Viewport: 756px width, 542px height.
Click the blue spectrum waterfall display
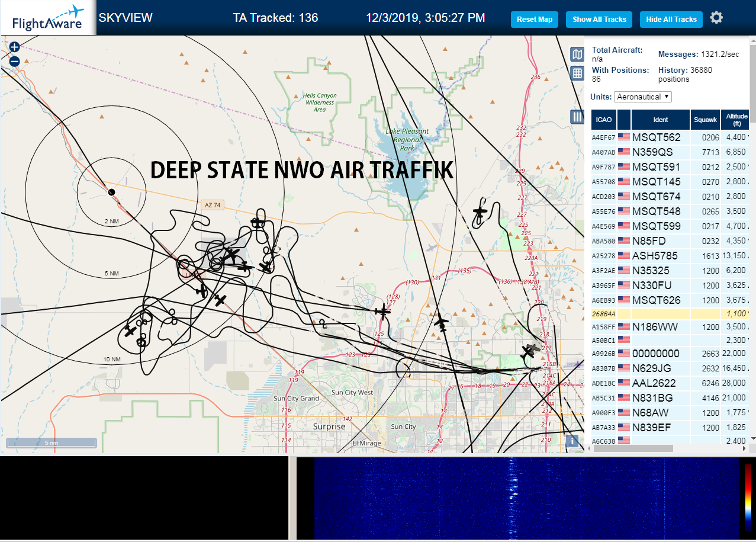click(526, 498)
